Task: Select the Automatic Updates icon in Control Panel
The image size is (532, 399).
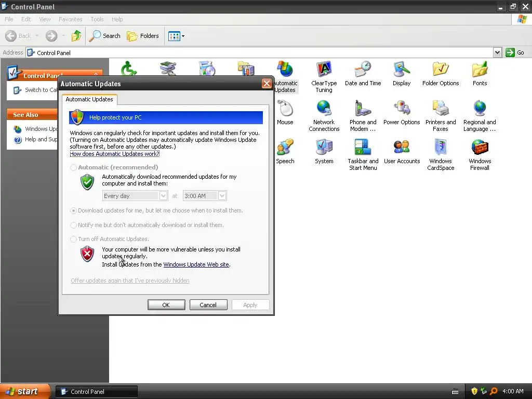Action: [x=285, y=77]
